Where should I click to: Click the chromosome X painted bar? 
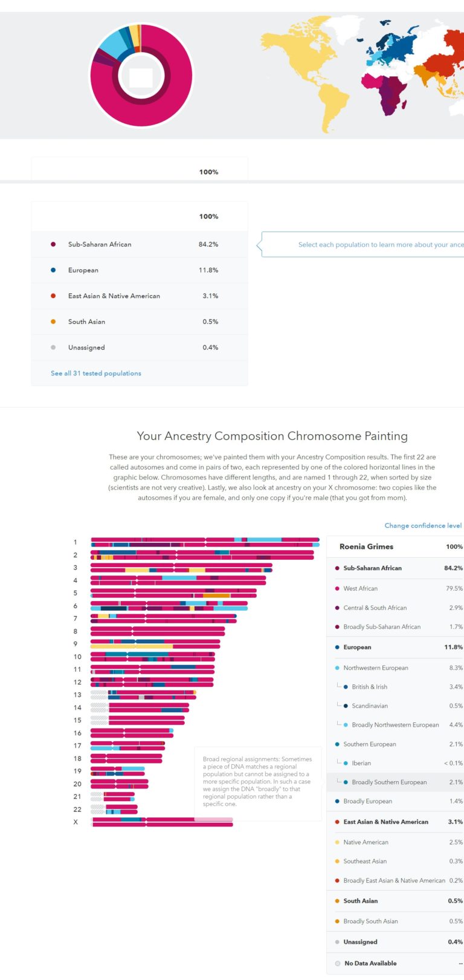[x=160, y=822]
